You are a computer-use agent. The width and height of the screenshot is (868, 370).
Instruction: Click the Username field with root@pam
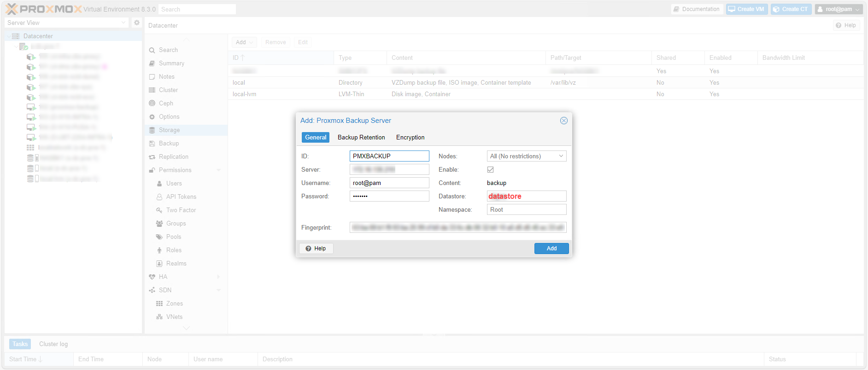click(x=389, y=183)
